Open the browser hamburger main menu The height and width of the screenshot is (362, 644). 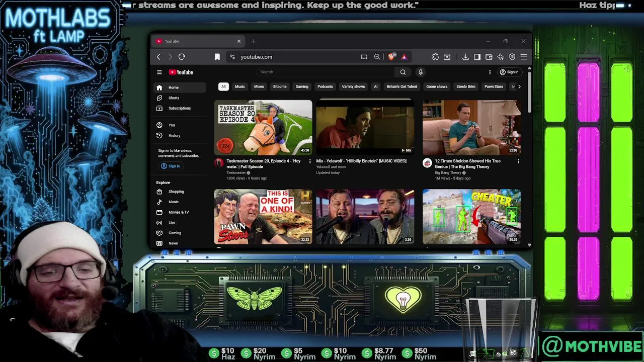pos(524,57)
